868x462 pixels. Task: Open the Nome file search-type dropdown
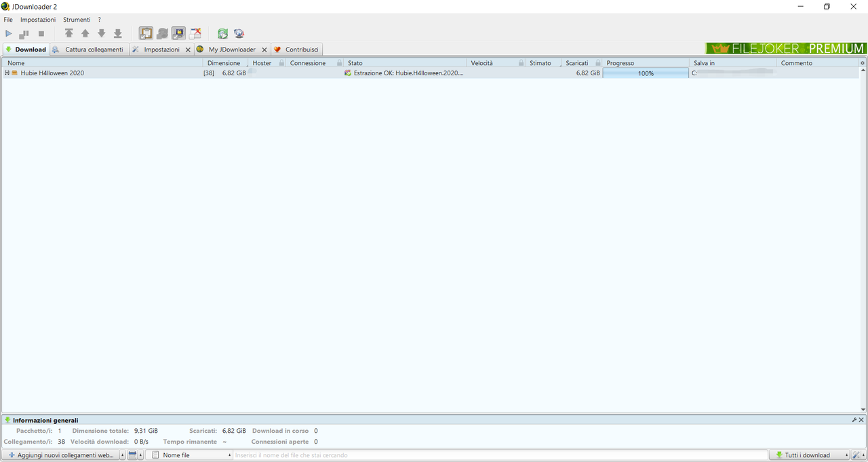(189, 455)
